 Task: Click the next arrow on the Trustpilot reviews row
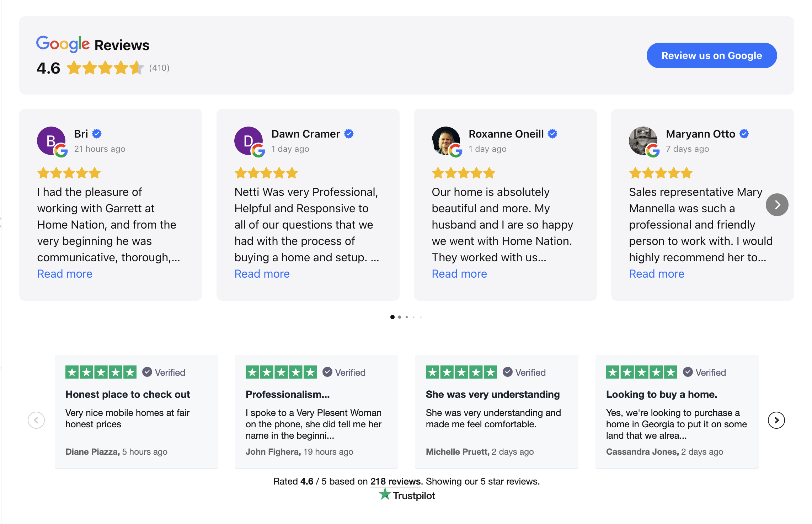click(776, 420)
